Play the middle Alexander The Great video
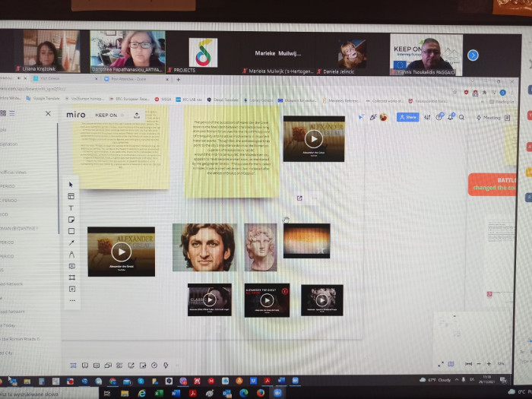The image size is (532, 399). click(x=267, y=300)
